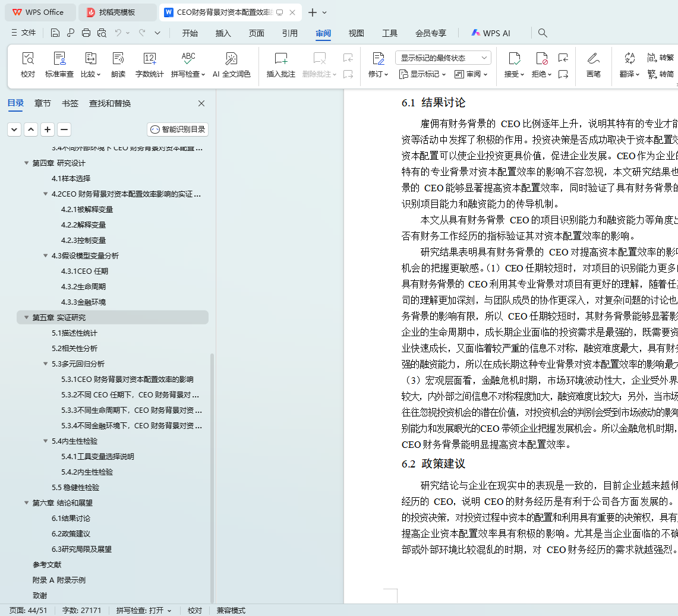The image size is (678, 616).
Task: Open the 校对 proofreading tool
Action: pyautogui.click(x=28, y=65)
